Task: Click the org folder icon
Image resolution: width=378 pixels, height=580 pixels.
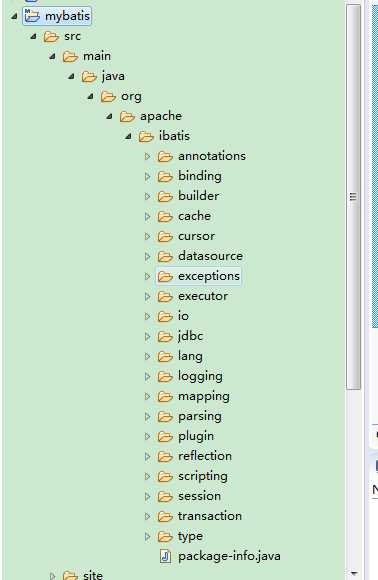Action: (x=108, y=96)
